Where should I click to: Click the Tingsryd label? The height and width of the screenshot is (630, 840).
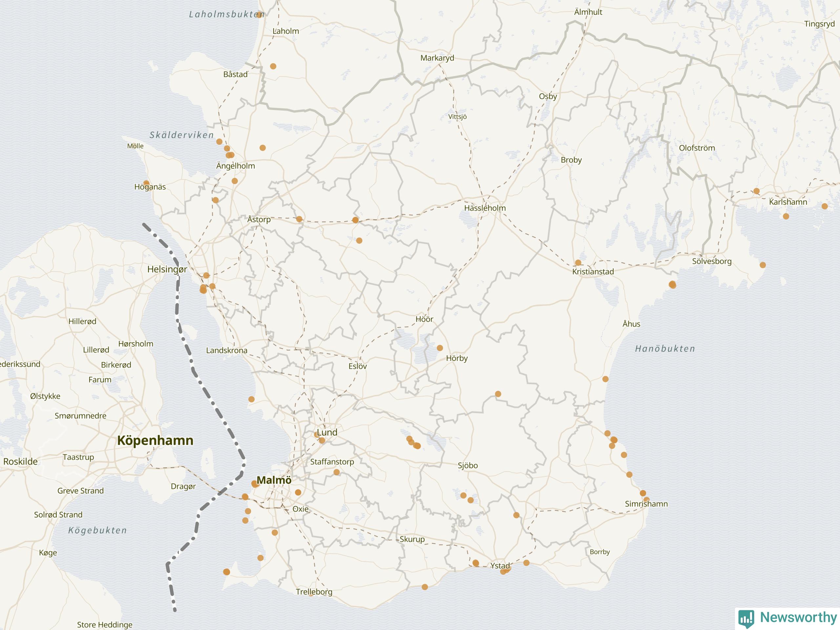(x=820, y=24)
